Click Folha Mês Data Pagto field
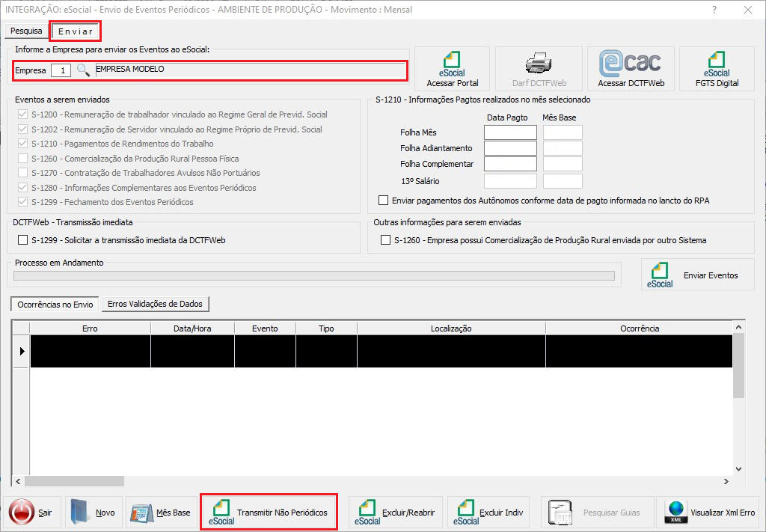The height and width of the screenshot is (532, 766). [510, 132]
